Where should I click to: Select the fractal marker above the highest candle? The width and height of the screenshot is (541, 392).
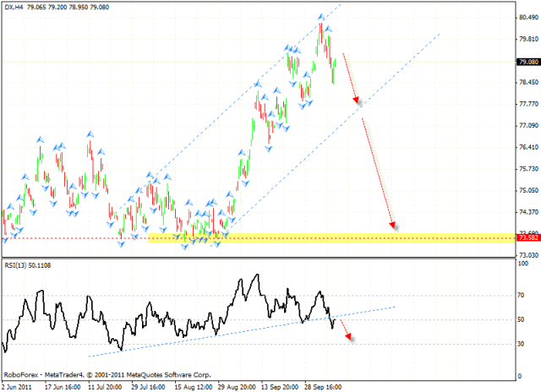pos(321,16)
